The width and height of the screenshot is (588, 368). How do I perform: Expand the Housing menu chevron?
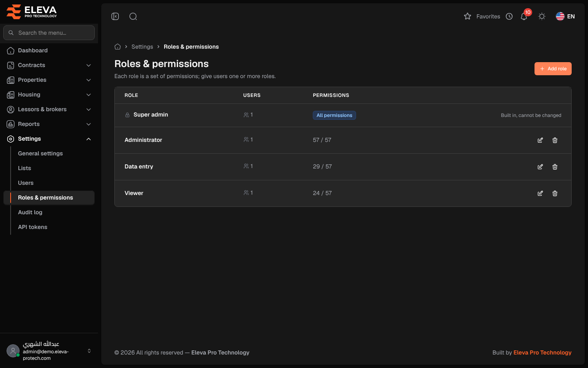point(89,95)
